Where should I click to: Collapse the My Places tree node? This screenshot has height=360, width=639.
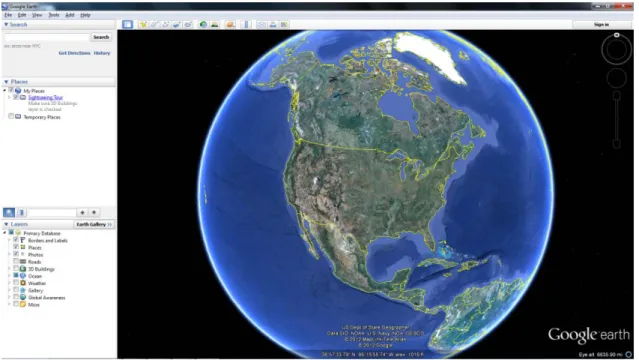pos(5,91)
